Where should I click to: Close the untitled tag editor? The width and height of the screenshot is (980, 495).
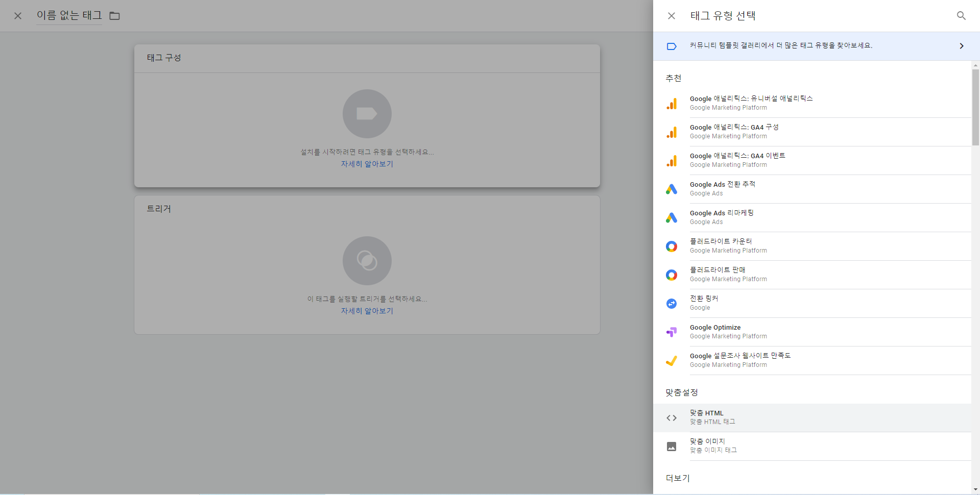tap(18, 16)
